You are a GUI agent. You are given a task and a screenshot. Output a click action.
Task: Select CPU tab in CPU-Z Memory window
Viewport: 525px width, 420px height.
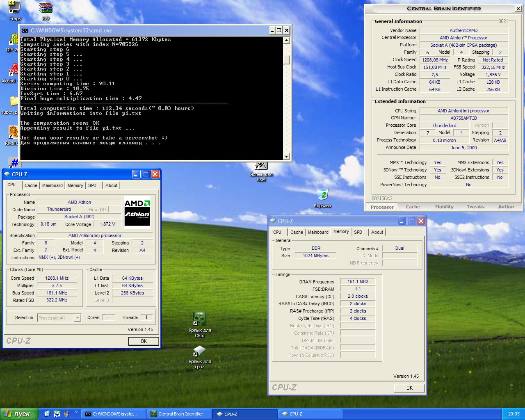[278, 232]
